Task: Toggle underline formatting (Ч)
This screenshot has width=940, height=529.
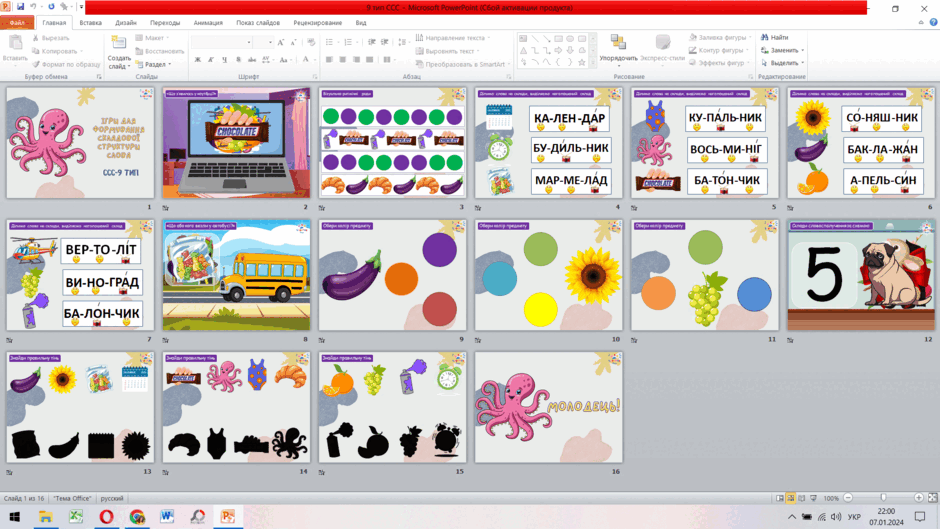Action: 224,59
